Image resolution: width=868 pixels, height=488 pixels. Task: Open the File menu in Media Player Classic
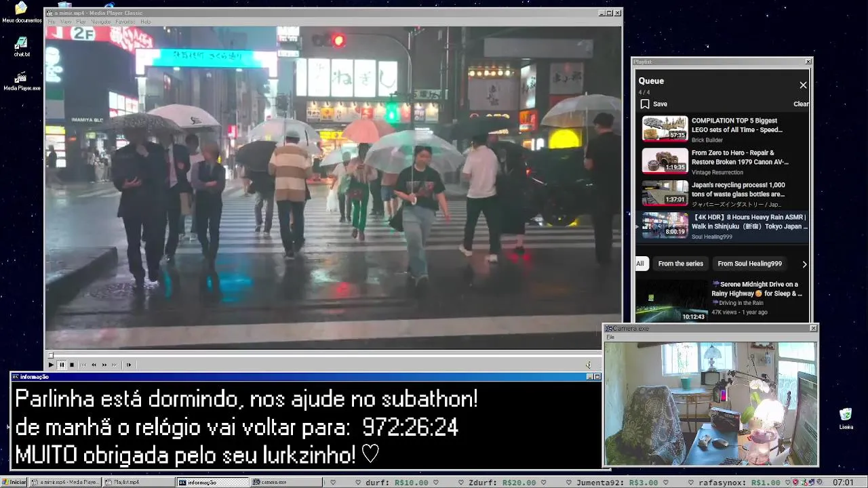pos(52,22)
